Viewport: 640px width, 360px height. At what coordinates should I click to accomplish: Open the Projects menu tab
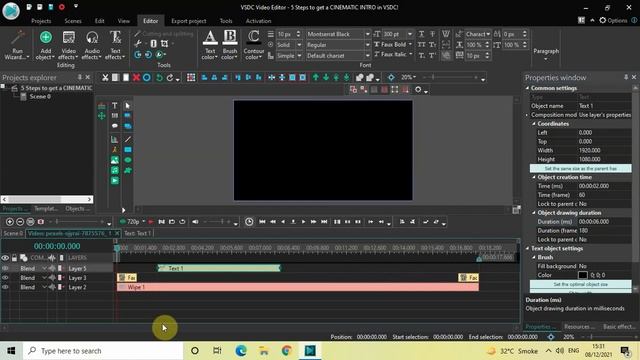41,21
